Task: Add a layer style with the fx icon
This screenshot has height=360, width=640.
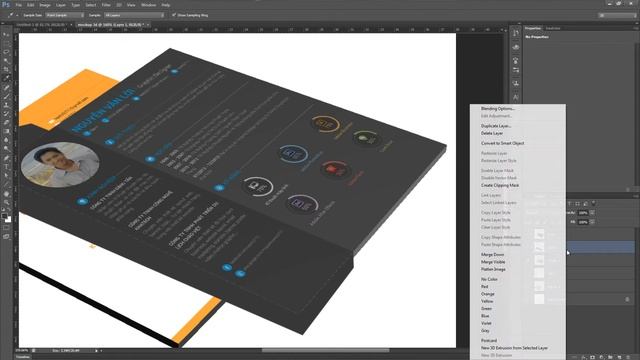Action: pyautogui.click(x=584, y=357)
